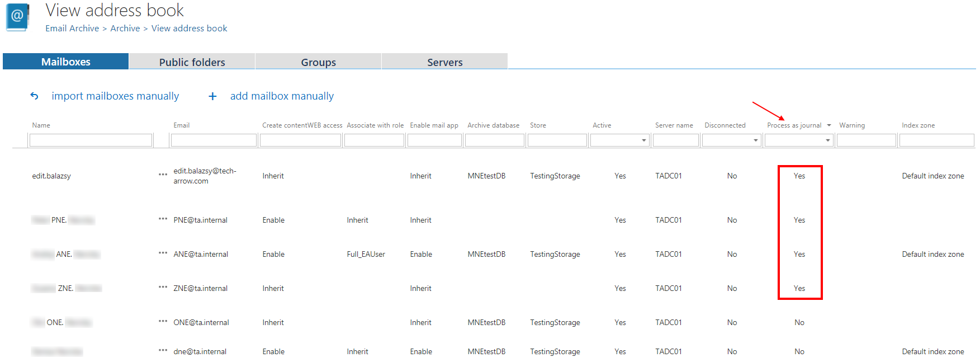This screenshot has height=362, width=980.
Task: Click the address book icon in header
Action: tap(17, 17)
